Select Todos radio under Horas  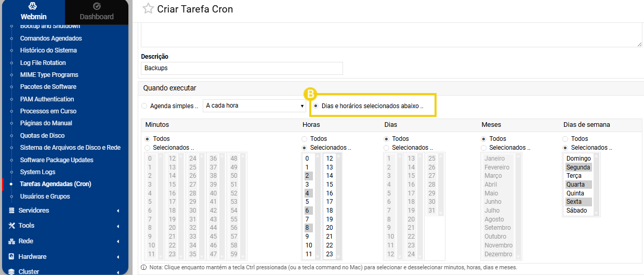(305, 139)
